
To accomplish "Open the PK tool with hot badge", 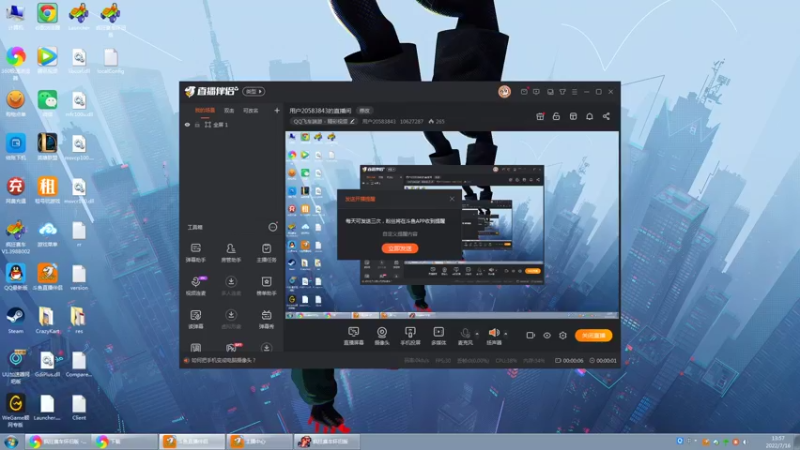I will [x=232, y=348].
